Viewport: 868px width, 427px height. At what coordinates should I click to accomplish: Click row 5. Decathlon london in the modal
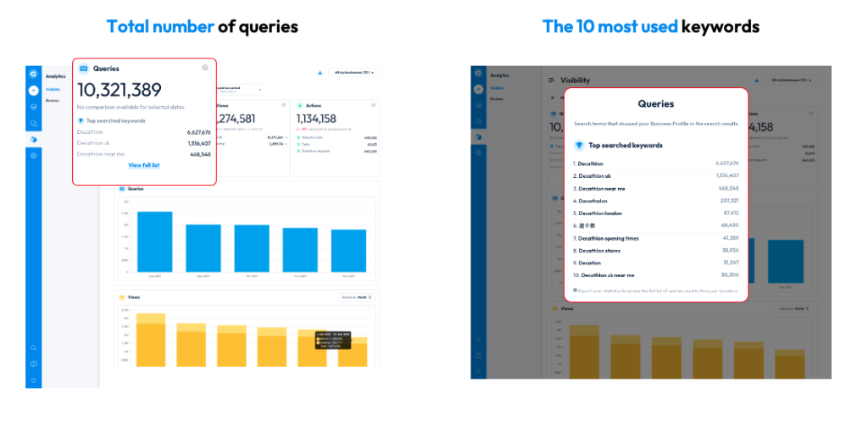656,213
